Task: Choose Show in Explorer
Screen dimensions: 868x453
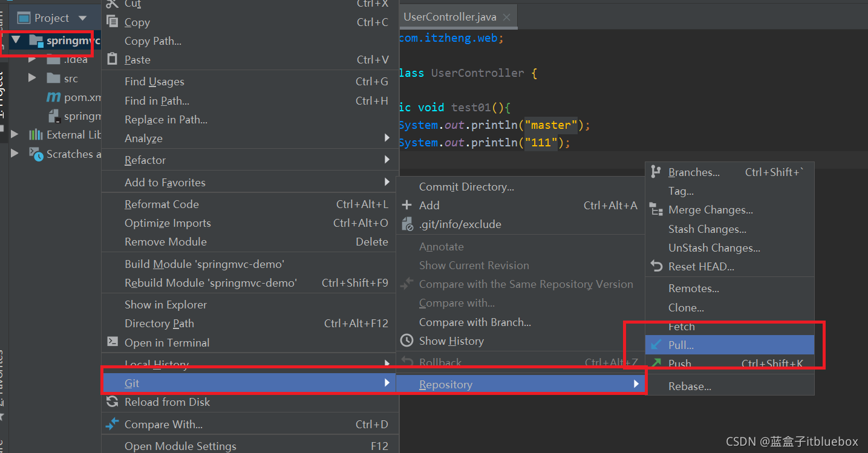Action: pos(250,305)
